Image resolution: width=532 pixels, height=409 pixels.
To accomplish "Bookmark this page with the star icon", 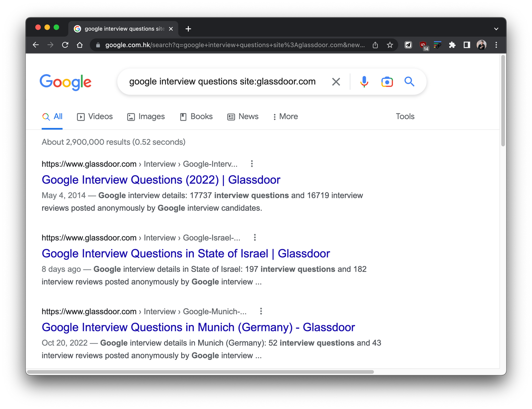I will (390, 45).
